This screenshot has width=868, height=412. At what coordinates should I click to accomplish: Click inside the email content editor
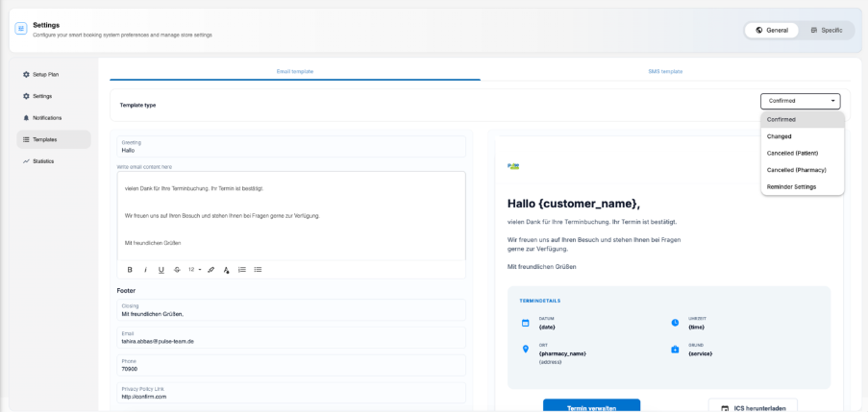[291, 216]
